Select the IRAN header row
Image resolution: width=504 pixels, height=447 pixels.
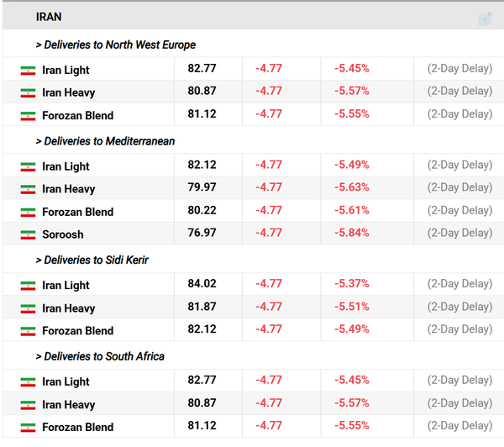[x=254, y=17]
